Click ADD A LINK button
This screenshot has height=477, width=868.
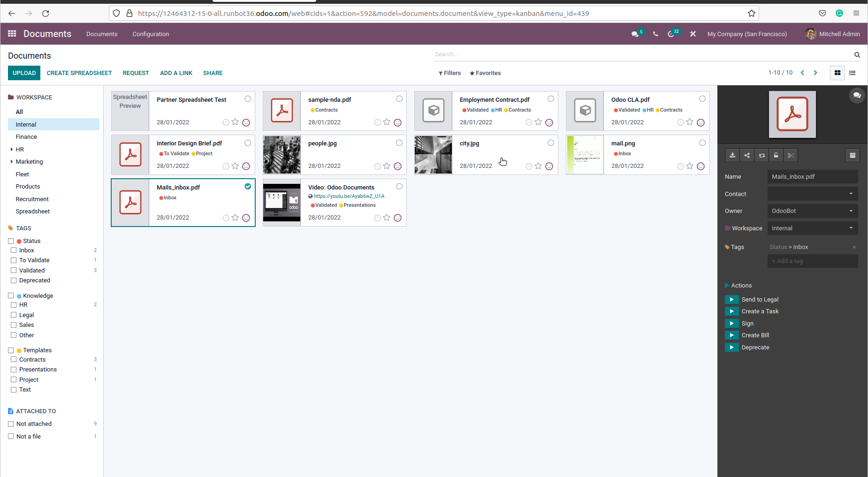176,73
